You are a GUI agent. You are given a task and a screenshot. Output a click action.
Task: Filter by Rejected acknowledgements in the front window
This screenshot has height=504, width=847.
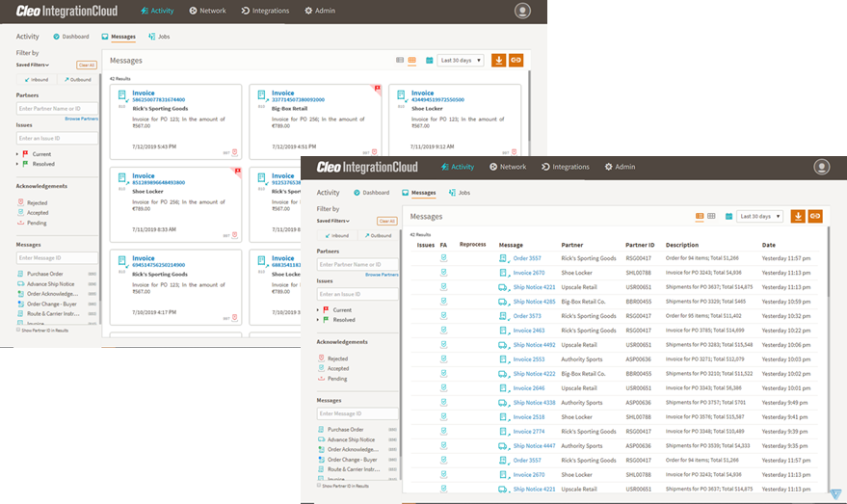click(x=332, y=358)
